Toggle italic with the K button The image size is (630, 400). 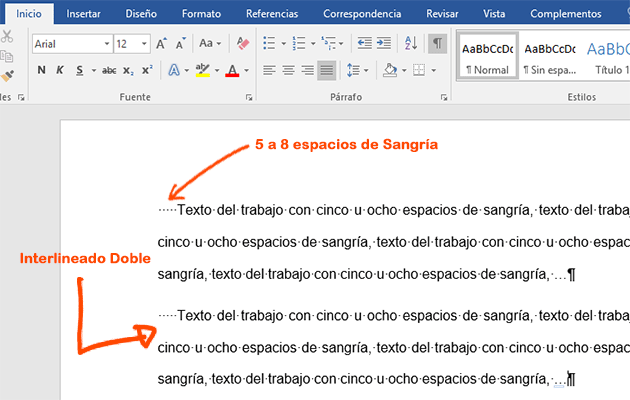pos(60,70)
